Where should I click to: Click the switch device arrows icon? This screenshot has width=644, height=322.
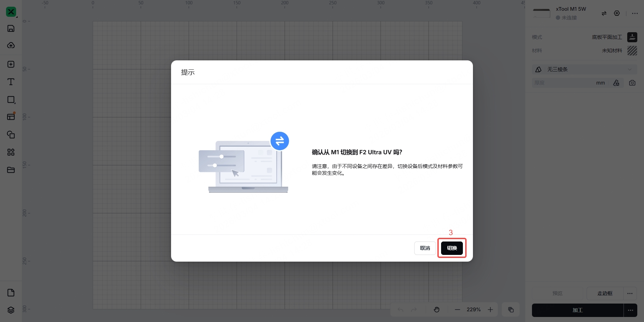point(604,13)
